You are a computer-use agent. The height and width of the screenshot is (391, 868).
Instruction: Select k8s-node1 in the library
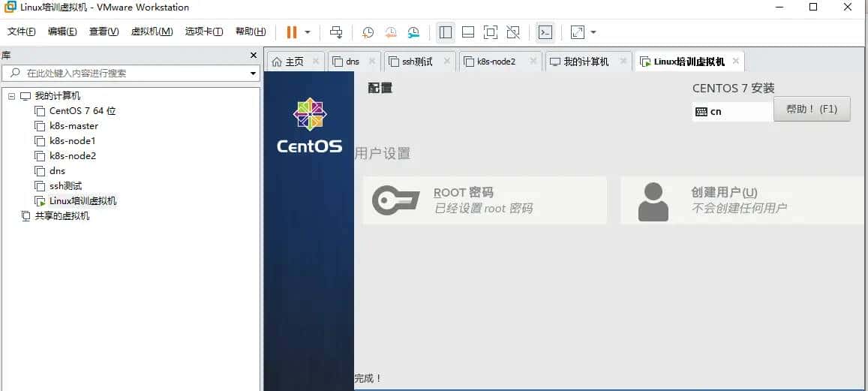click(73, 140)
